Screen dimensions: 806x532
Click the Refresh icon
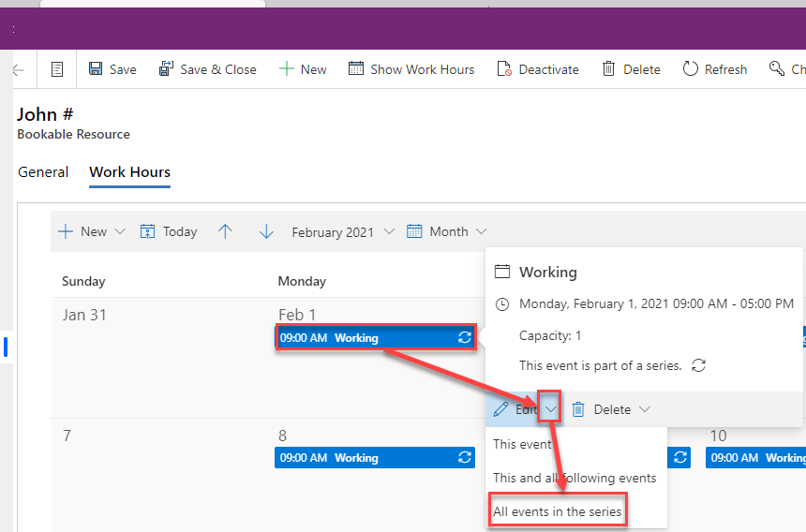(691, 69)
